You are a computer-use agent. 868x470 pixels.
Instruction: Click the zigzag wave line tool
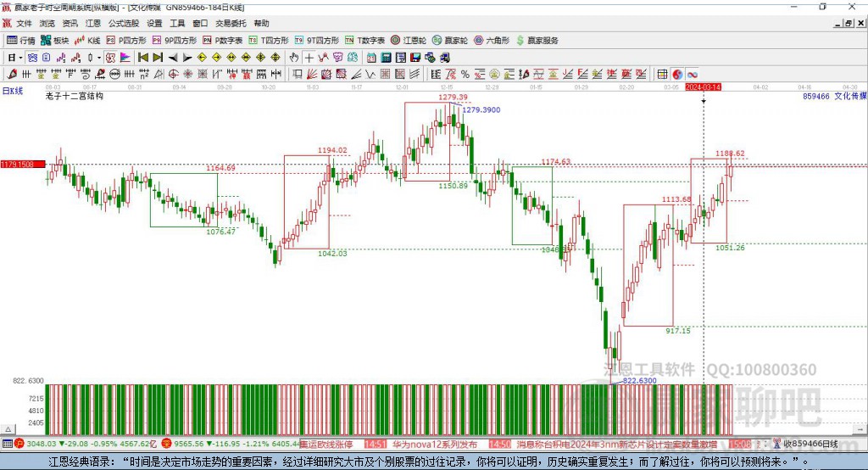[370, 75]
